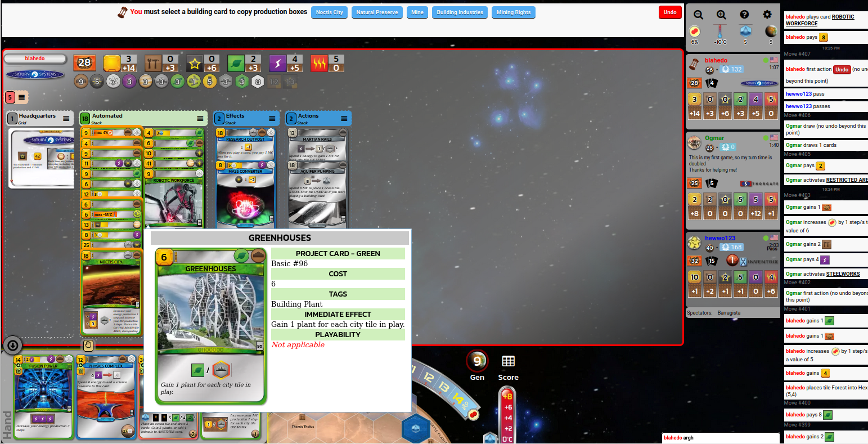Open the Noctis City played card

pos(111,293)
